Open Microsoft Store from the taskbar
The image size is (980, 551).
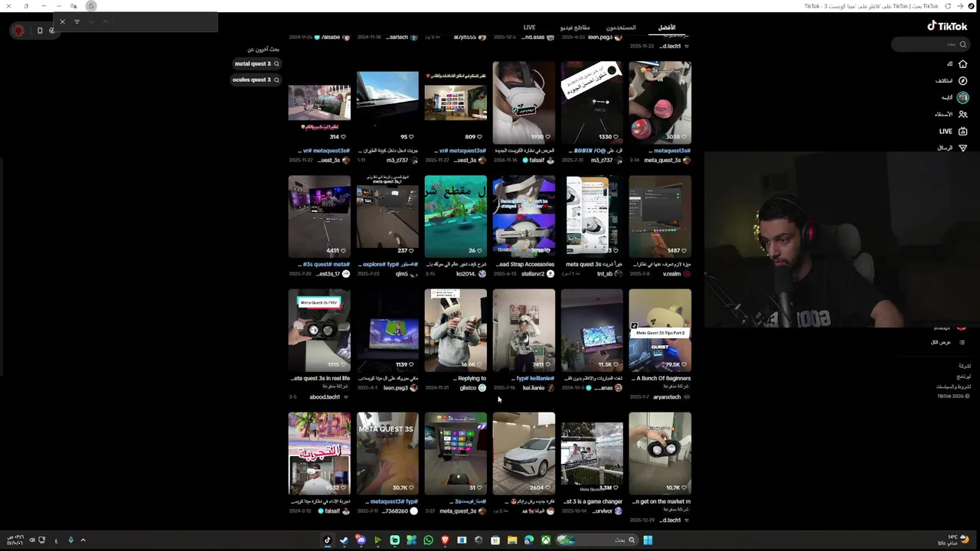(495, 540)
